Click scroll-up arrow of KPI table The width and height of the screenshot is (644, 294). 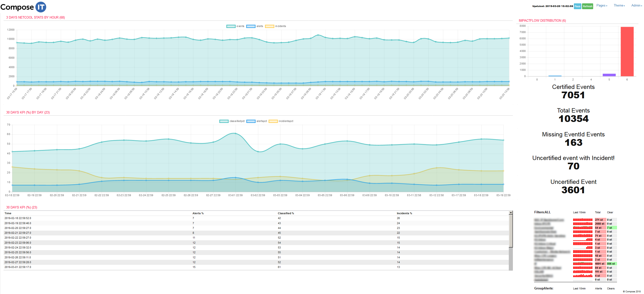coord(510,213)
